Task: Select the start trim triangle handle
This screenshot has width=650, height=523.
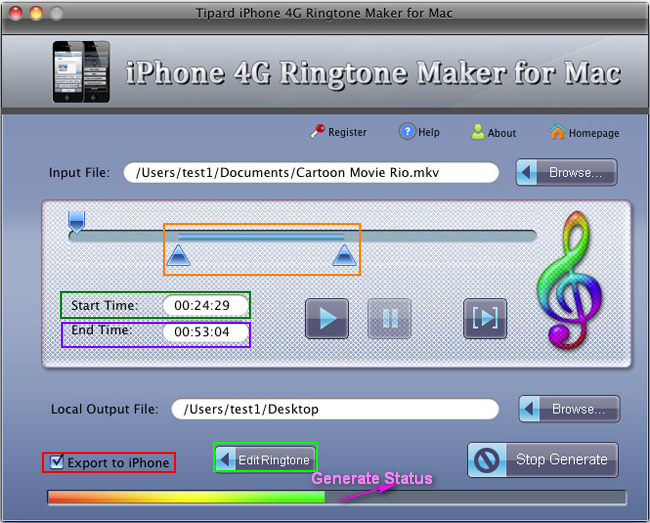Action: (x=178, y=255)
